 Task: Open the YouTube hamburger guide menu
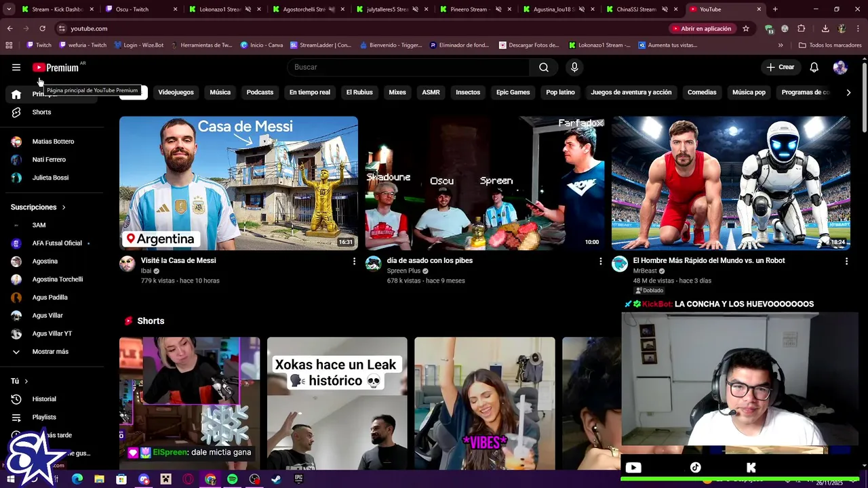16,67
